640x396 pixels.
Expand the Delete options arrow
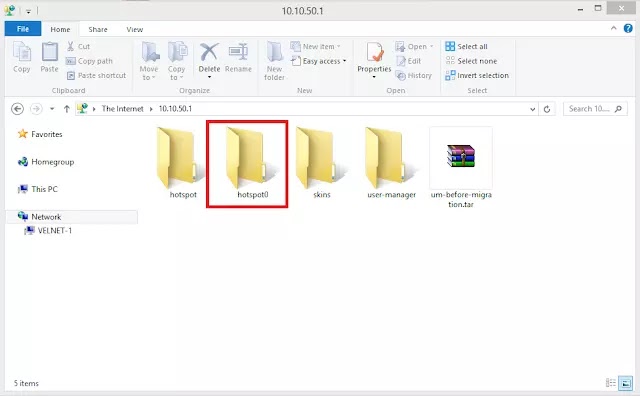pos(209,78)
